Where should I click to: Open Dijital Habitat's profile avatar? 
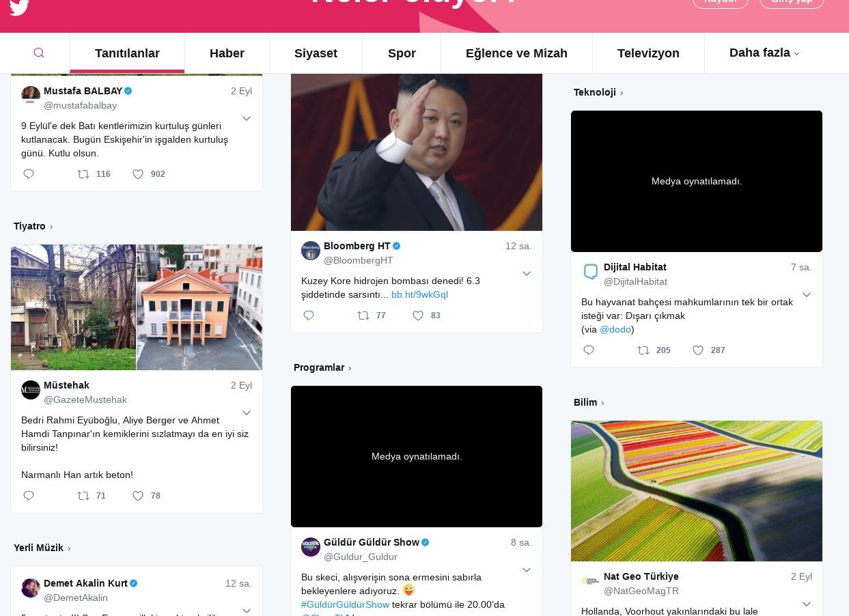click(x=591, y=272)
